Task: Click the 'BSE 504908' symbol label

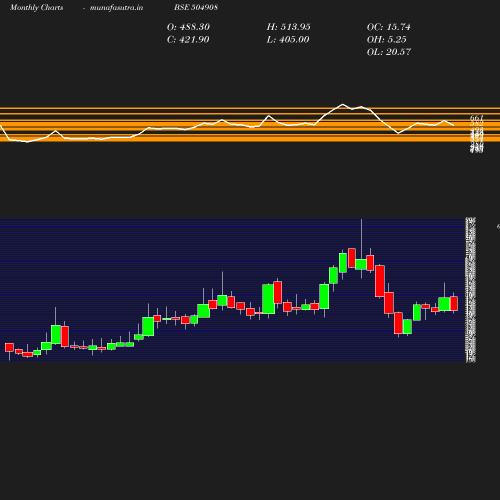Action: coord(196,7)
